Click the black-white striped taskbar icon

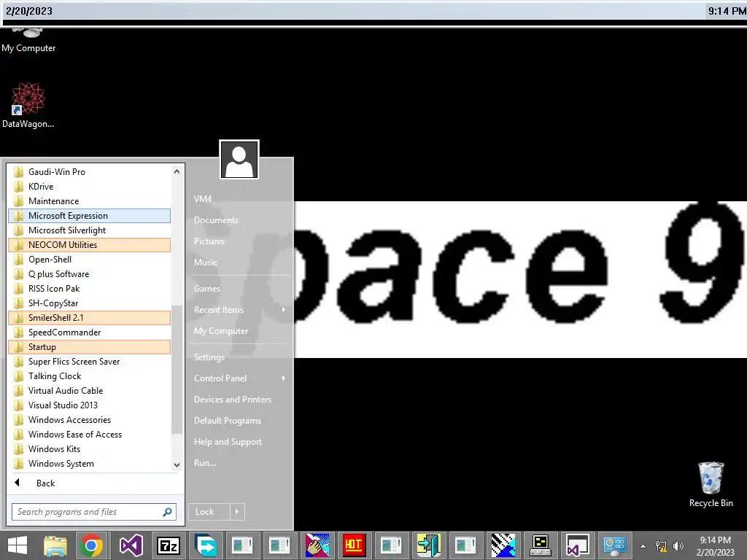503,545
